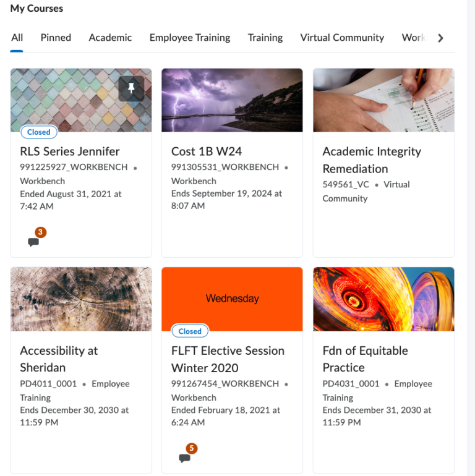Open the Training tab
Image resolution: width=475 pixels, height=476 pixels.
(x=265, y=38)
